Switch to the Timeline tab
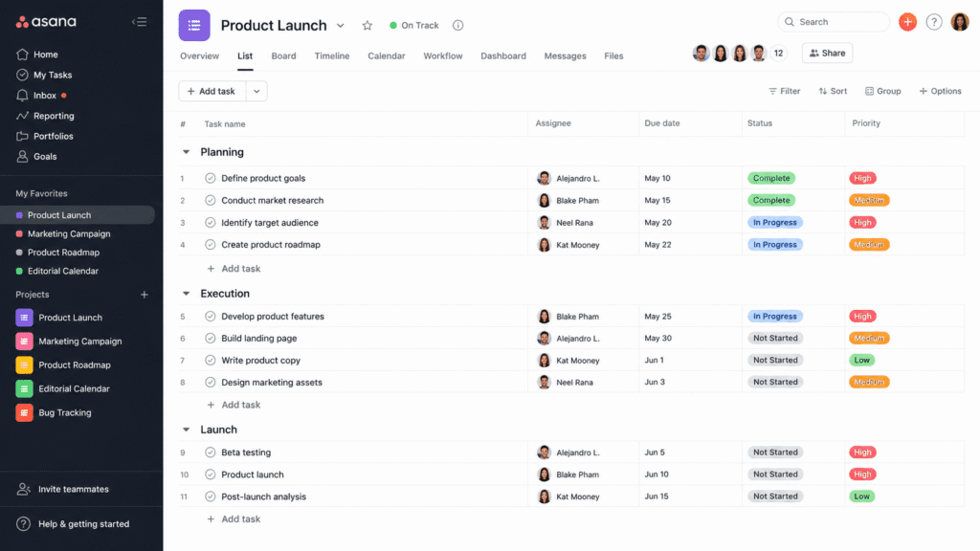Image resolution: width=980 pixels, height=551 pixels. point(332,55)
